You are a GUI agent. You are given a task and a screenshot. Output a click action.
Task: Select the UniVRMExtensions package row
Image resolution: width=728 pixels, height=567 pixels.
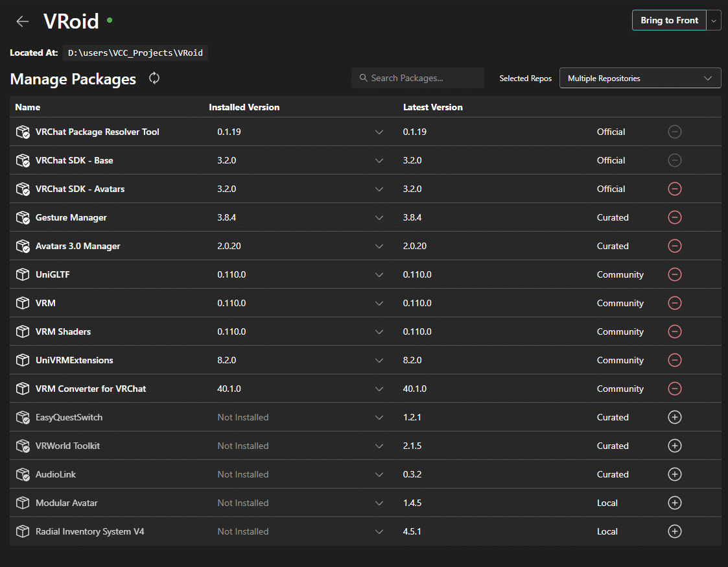click(x=75, y=360)
